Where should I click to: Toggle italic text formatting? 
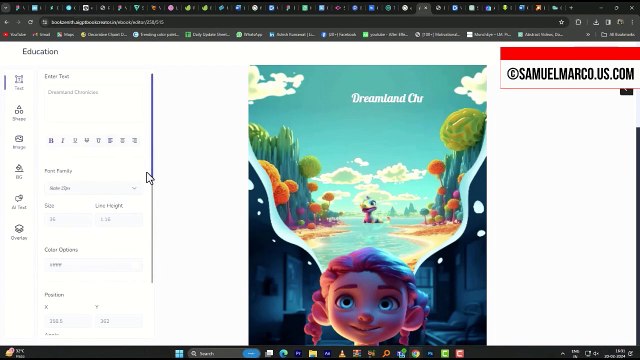point(63,140)
